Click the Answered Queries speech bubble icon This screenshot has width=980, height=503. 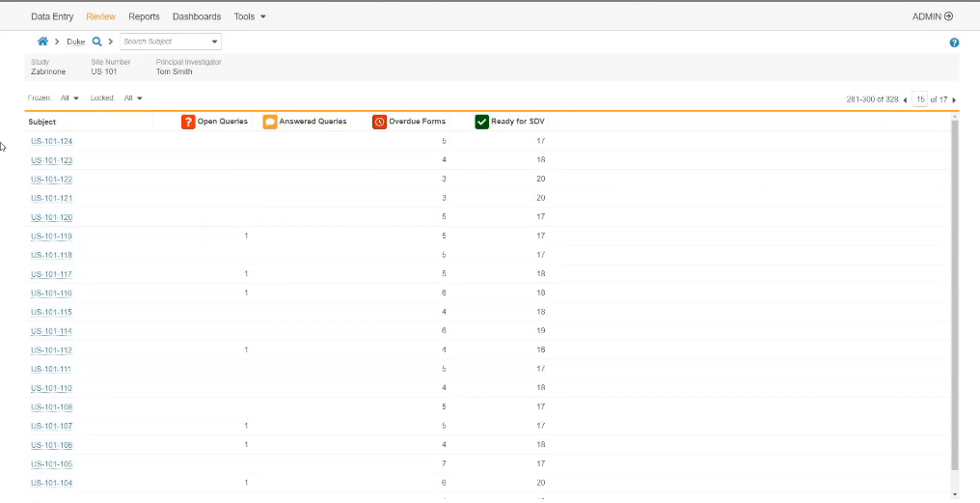(270, 122)
